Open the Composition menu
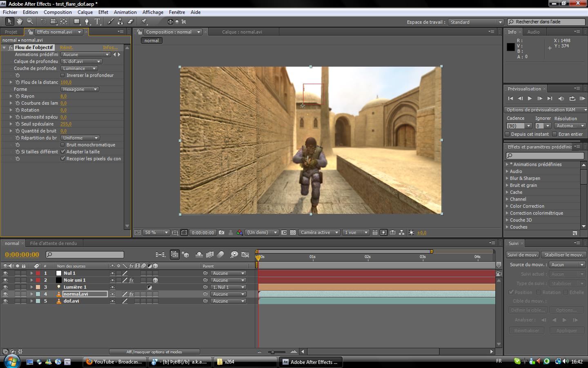Image resolution: width=588 pixels, height=368 pixels. [58, 12]
